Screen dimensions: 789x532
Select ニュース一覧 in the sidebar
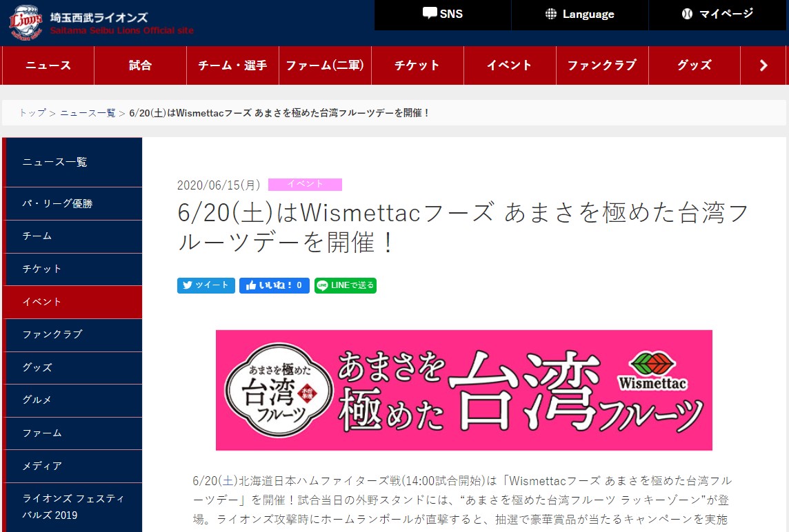point(72,162)
